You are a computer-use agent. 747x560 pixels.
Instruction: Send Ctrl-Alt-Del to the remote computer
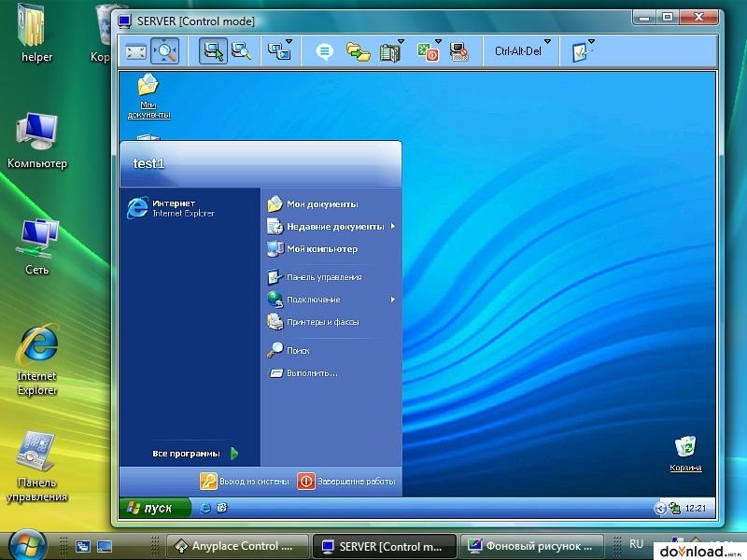pos(518,51)
